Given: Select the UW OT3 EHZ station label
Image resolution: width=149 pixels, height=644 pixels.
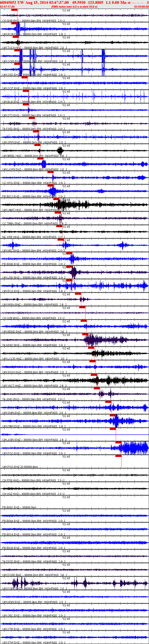Looking at the screenshot, I should pyautogui.click(x=34, y=115).
